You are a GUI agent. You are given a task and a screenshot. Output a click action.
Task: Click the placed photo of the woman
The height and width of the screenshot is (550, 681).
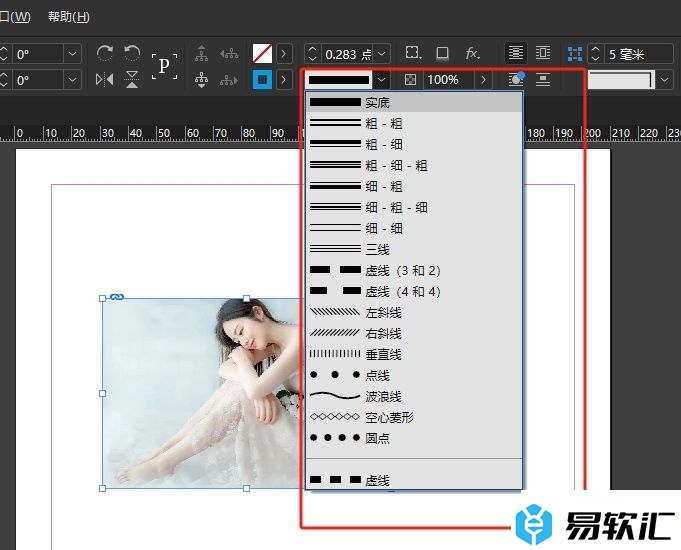click(203, 393)
